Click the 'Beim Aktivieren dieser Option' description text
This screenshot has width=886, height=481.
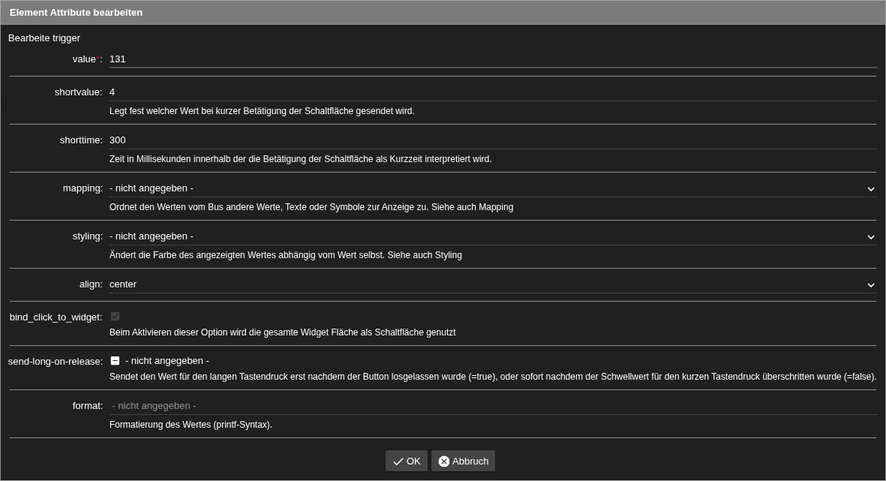283,332
